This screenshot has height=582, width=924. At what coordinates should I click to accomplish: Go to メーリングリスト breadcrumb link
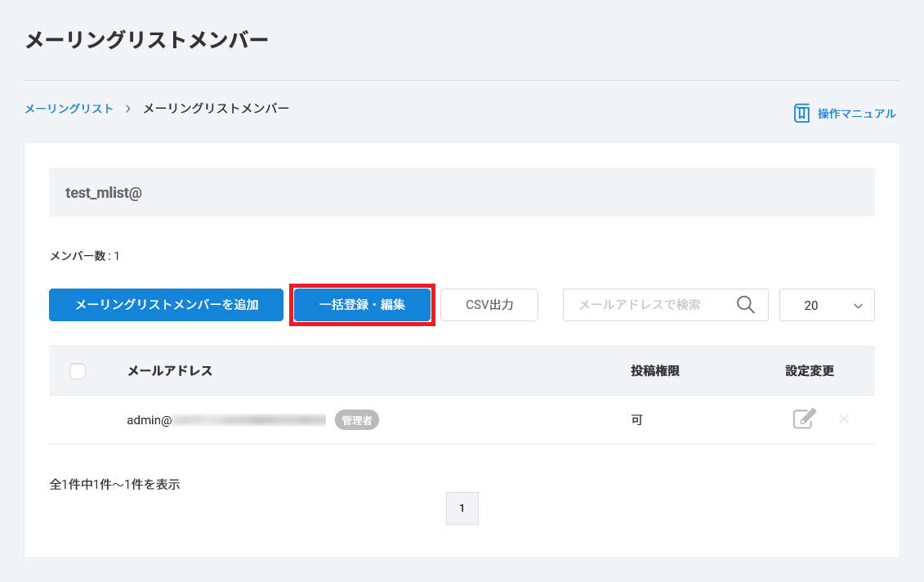(69, 108)
